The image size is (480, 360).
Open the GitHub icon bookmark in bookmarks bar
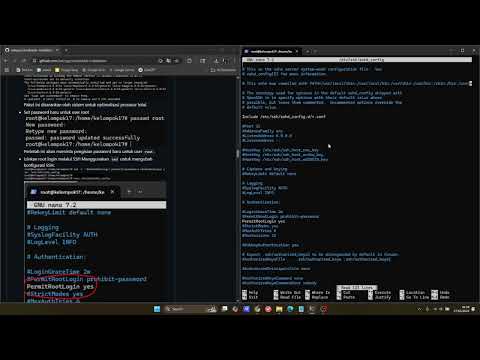(147, 70)
